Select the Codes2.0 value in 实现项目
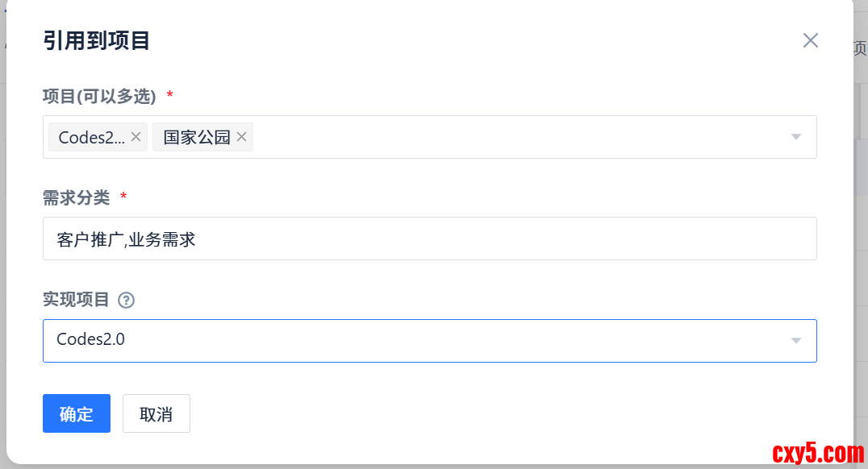Screen dimensions: 868x469 (91, 339)
